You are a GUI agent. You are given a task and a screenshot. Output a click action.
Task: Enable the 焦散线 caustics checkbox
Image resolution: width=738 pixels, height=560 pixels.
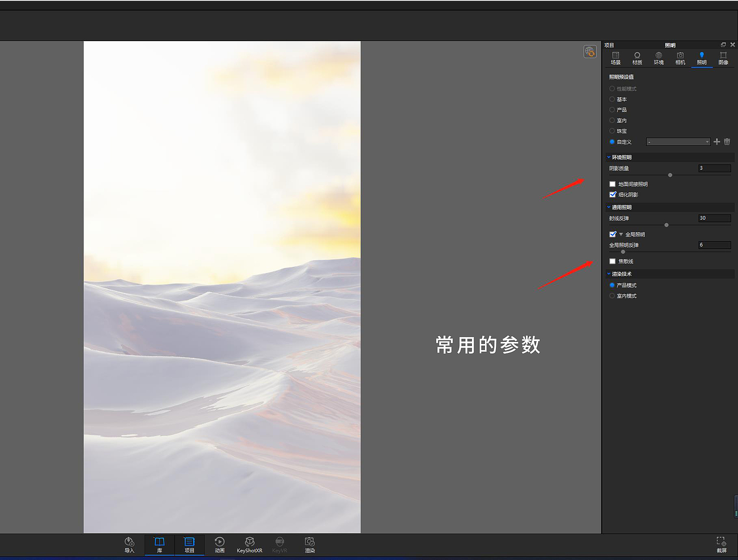[613, 261]
